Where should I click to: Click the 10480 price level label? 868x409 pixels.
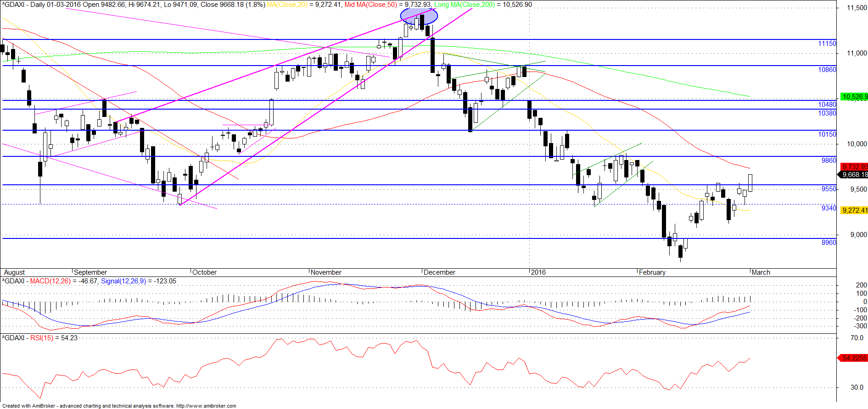827,105
